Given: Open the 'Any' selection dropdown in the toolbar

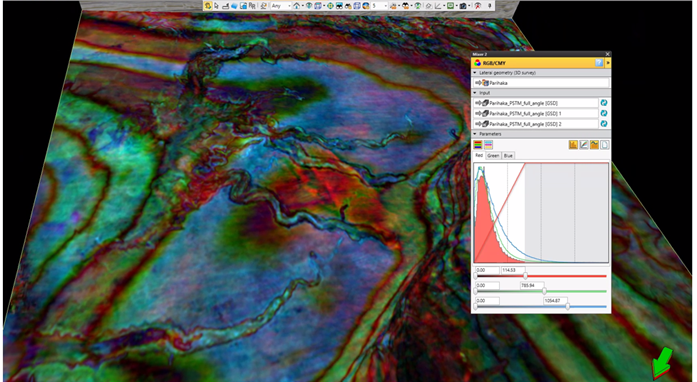Looking at the screenshot, I should coord(280,6).
